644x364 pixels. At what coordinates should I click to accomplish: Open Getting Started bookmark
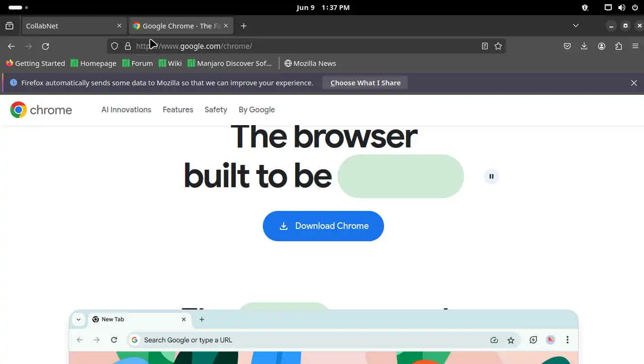[36, 63]
